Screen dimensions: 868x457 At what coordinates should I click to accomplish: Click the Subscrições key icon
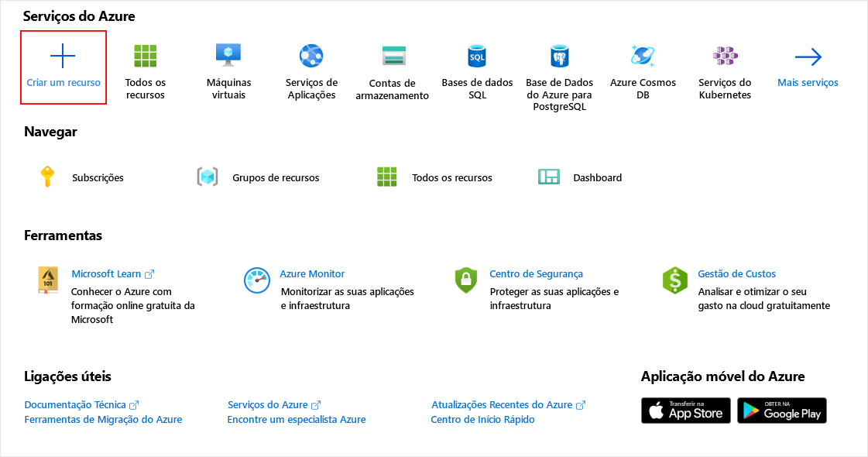(47, 177)
